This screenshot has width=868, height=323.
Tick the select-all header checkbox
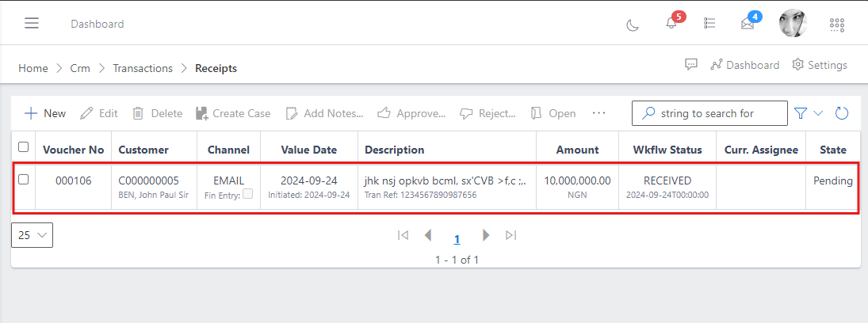pyautogui.click(x=24, y=147)
